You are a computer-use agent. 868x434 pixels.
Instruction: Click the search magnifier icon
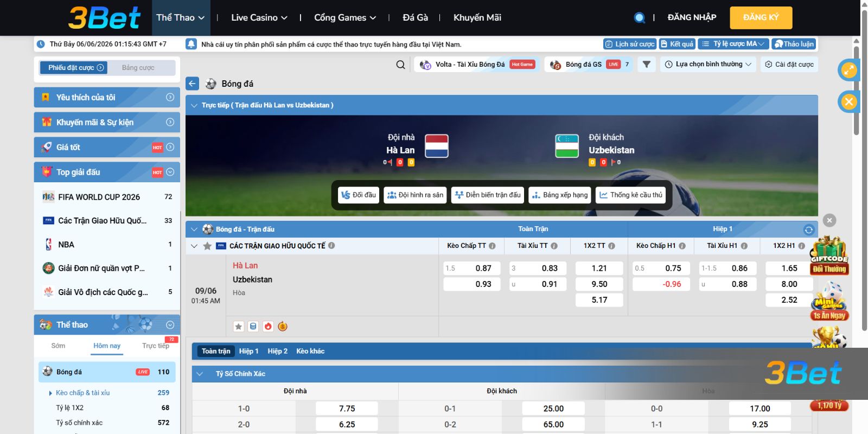pyautogui.click(x=400, y=65)
